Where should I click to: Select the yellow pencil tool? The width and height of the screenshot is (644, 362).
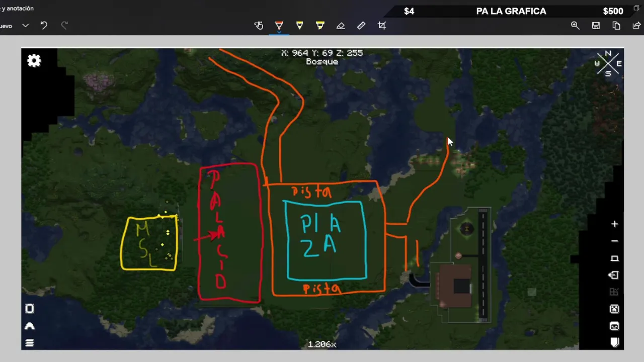(300, 26)
